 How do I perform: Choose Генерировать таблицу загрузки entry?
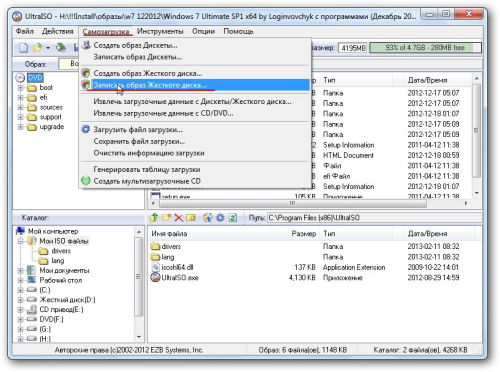pos(195,169)
